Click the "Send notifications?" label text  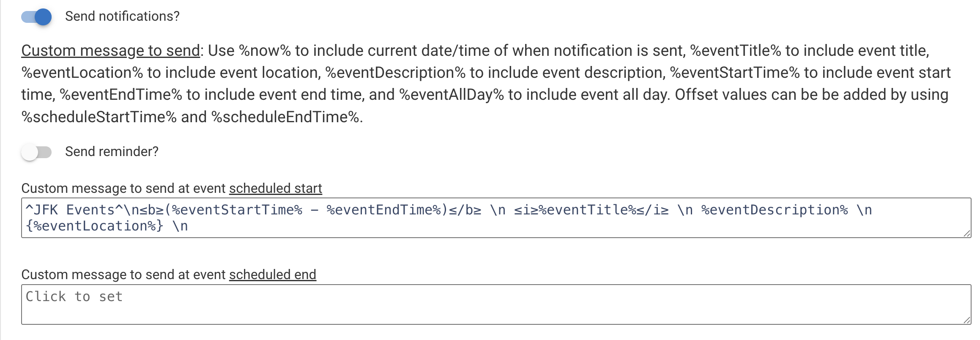122,16
